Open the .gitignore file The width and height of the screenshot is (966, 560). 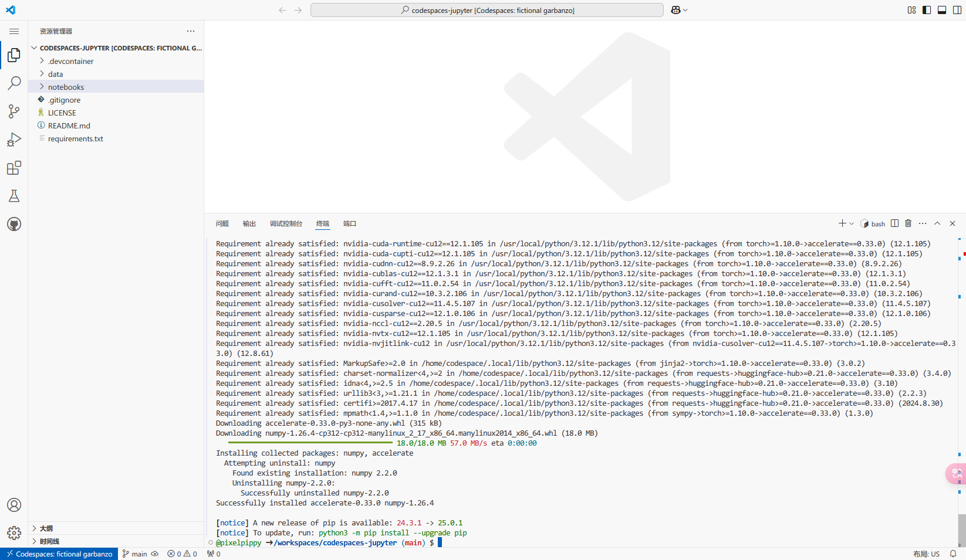(116, 100)
